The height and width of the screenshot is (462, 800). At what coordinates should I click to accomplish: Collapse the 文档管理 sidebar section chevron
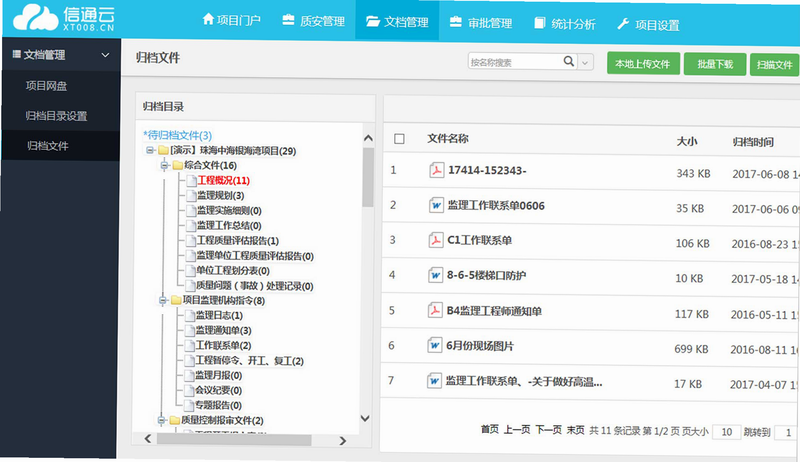coord(105,55)
